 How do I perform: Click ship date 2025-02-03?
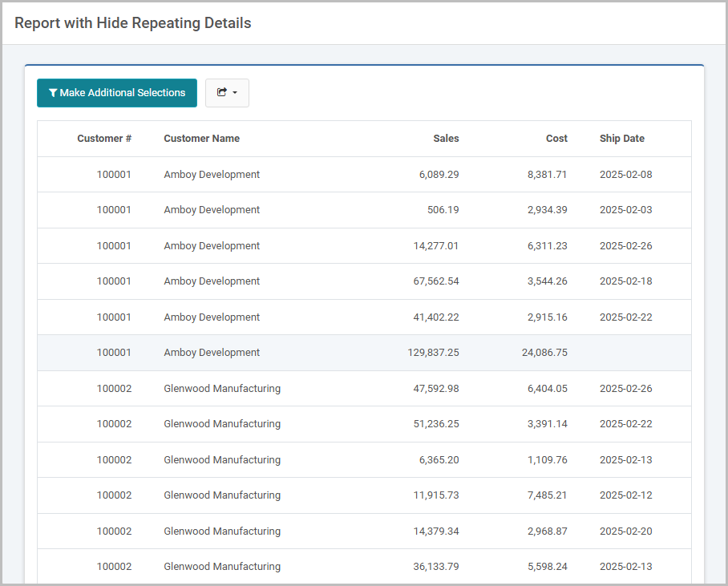626,210
